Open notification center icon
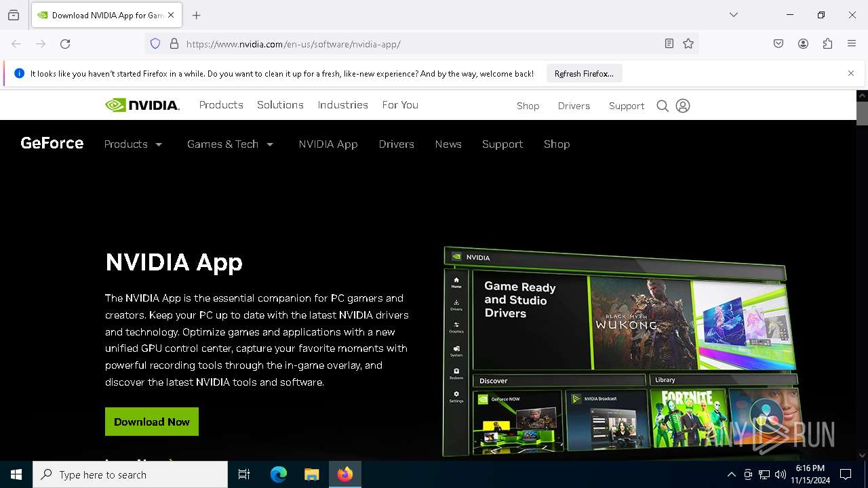868x488 pixels. 846,474
